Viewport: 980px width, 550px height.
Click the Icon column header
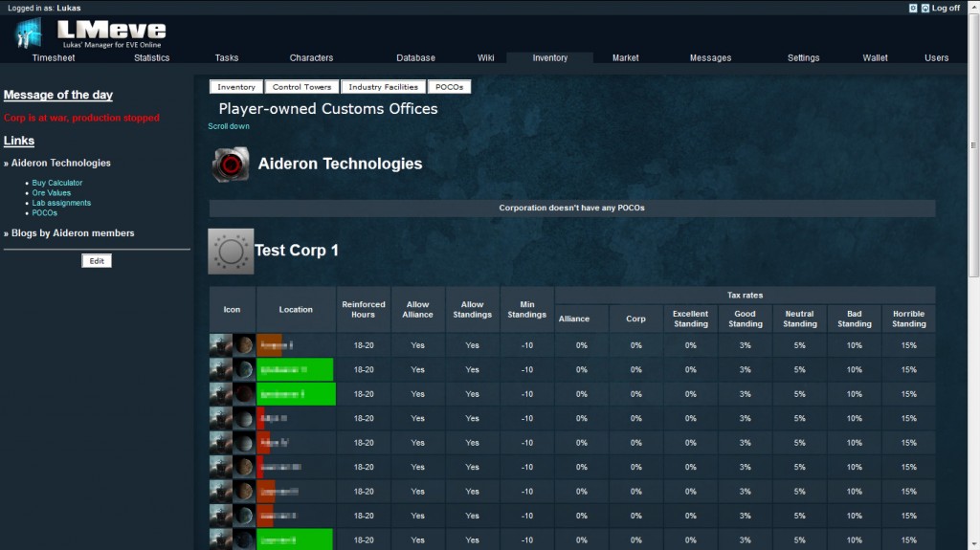tap(232, 309)
